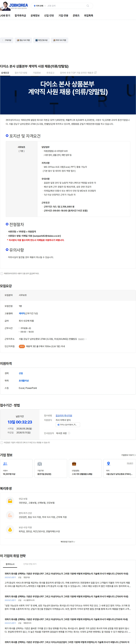This screenshot has height=644, width=136.
Task: Open the 기업·연봉 menu
Action: 63,15
